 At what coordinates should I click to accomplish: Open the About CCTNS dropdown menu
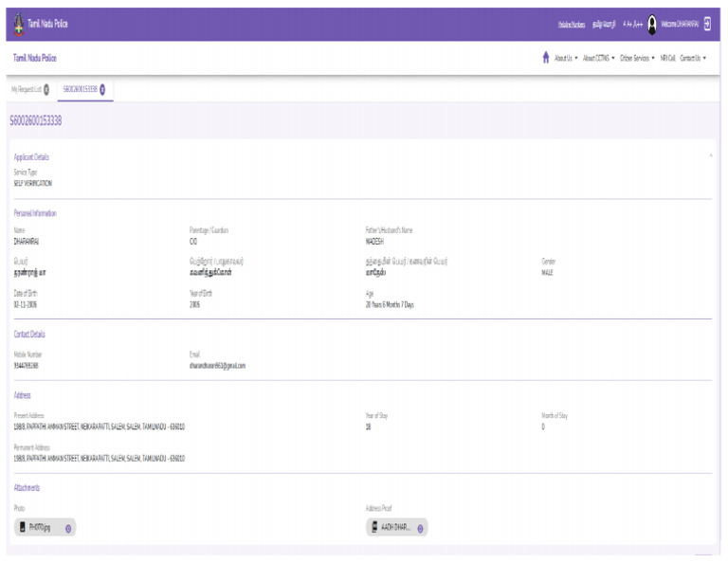click(598, 58)
